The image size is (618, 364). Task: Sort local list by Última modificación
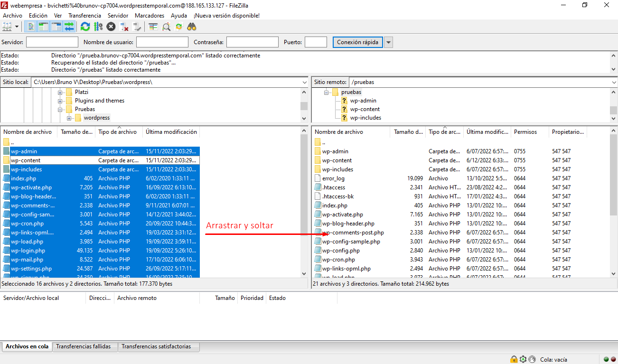tap(171, 132)
